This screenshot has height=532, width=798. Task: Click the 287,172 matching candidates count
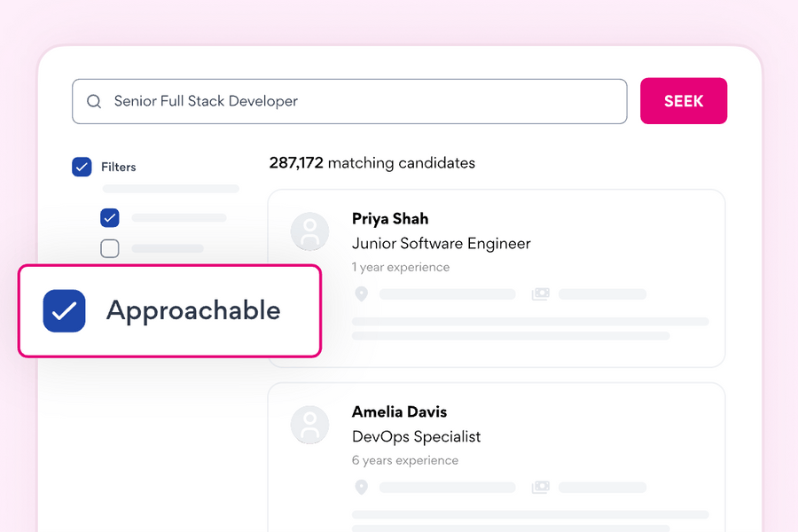coord(372,163)
